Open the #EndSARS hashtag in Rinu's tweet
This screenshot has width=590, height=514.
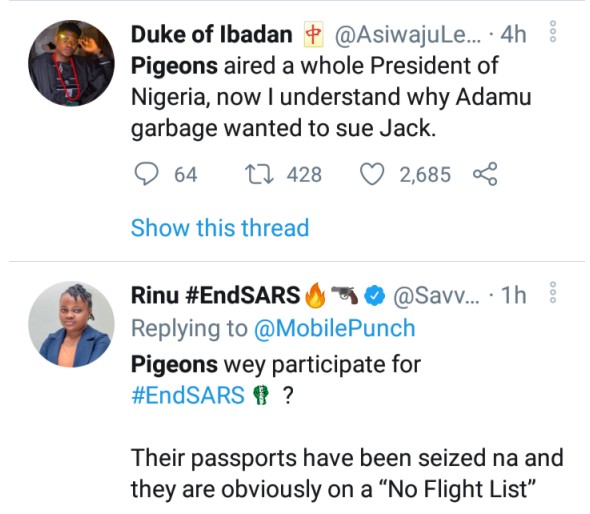pos(188,395)
